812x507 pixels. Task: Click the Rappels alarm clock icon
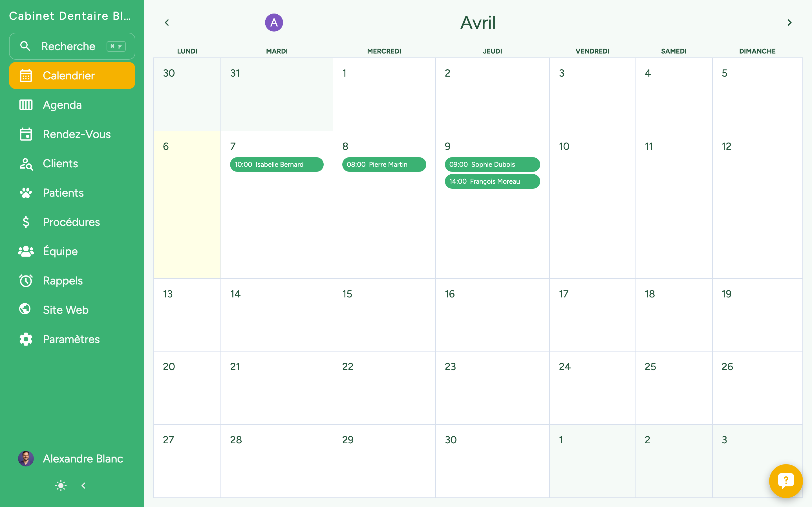pyautogui.click(x=26, y=281)
